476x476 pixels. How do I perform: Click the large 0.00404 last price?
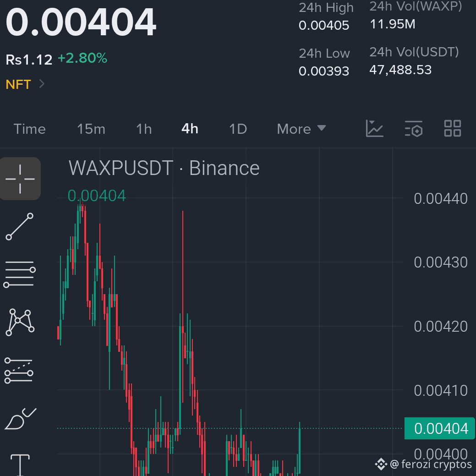(81, 22)
